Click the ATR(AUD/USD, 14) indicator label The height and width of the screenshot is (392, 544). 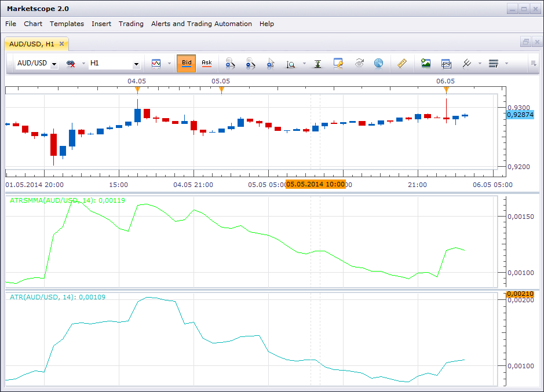57,297
